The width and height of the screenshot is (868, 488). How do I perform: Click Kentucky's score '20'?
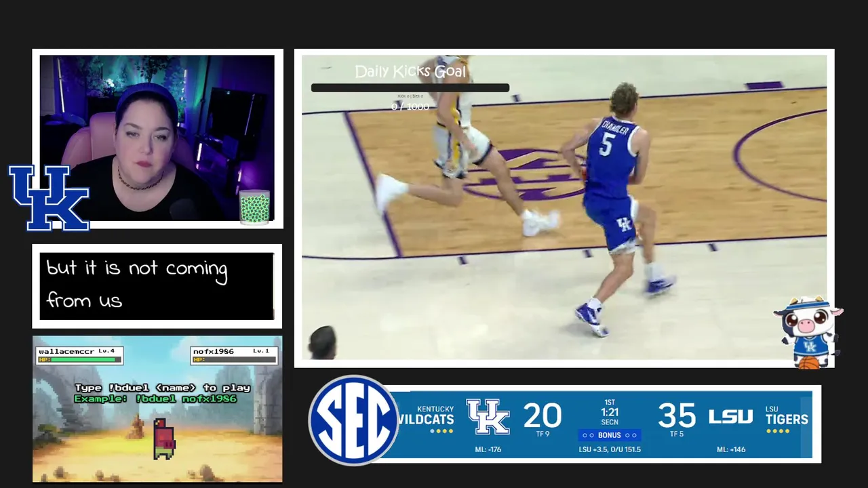click(542, 415)
